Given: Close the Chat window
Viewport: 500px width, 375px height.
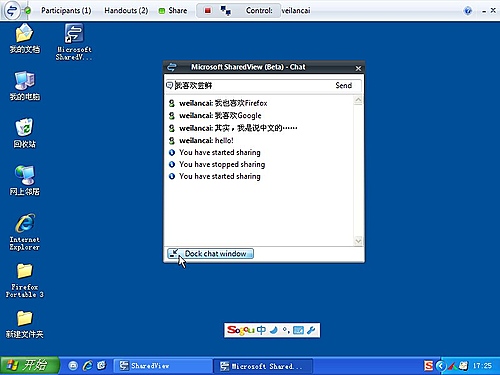Looking at the screenshot, I should (358, 68).
